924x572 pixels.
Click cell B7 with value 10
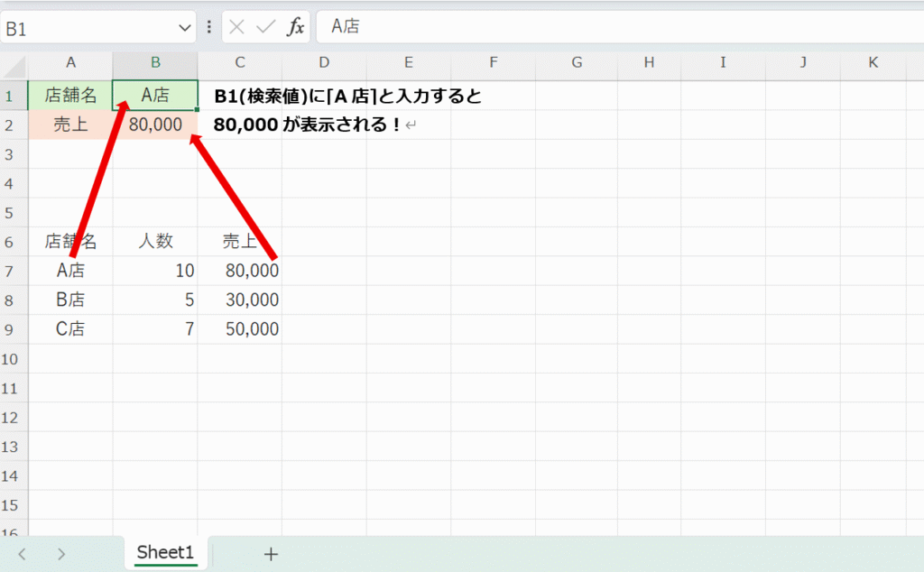(155, 270)
